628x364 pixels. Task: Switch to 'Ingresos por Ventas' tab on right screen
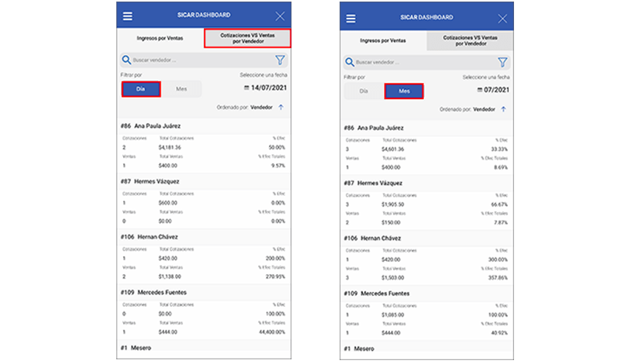(x=383, y=39)
